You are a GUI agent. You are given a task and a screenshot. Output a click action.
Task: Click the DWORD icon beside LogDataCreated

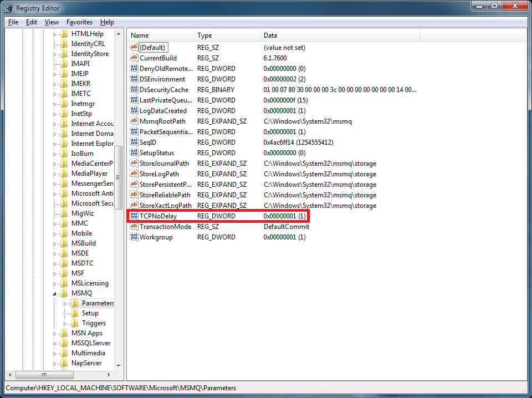pos(134,111)
